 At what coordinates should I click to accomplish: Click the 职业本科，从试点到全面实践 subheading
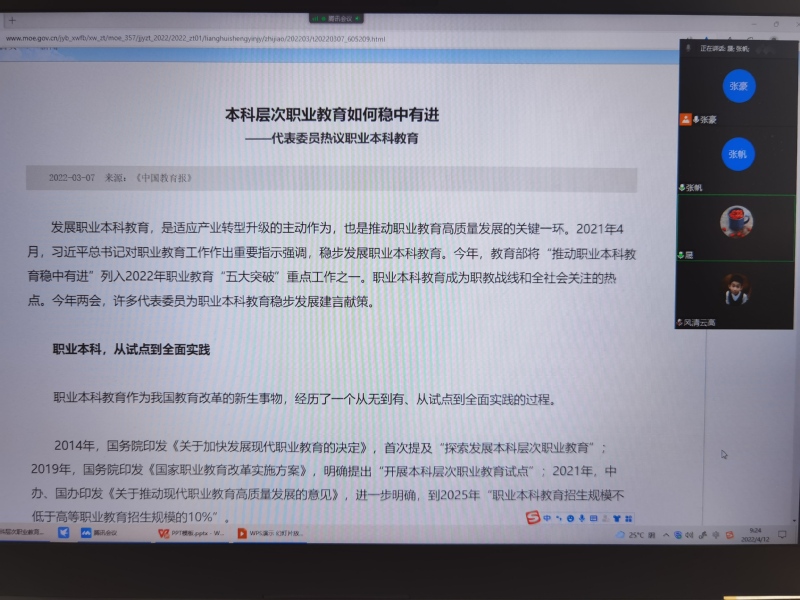(131, 350)
